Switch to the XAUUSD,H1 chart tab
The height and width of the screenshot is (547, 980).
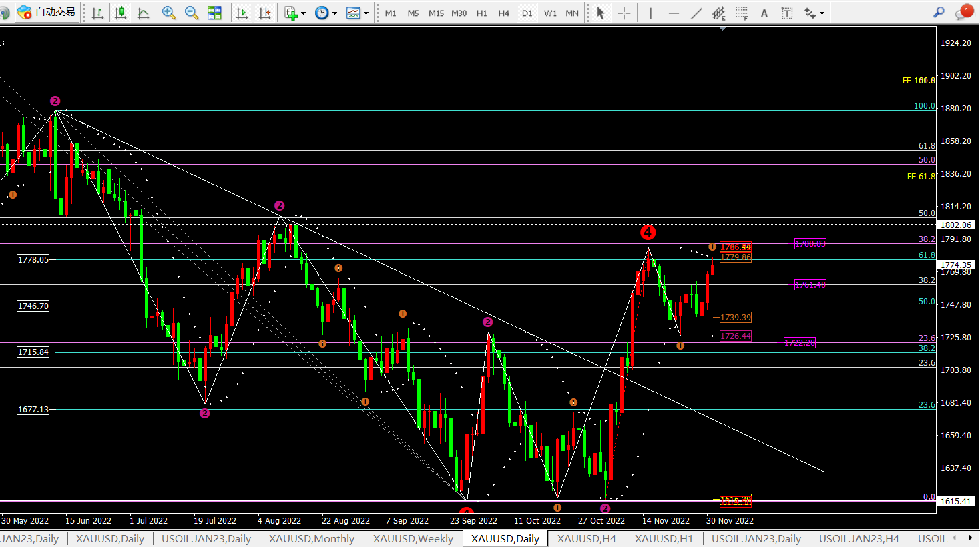[664, 538]
